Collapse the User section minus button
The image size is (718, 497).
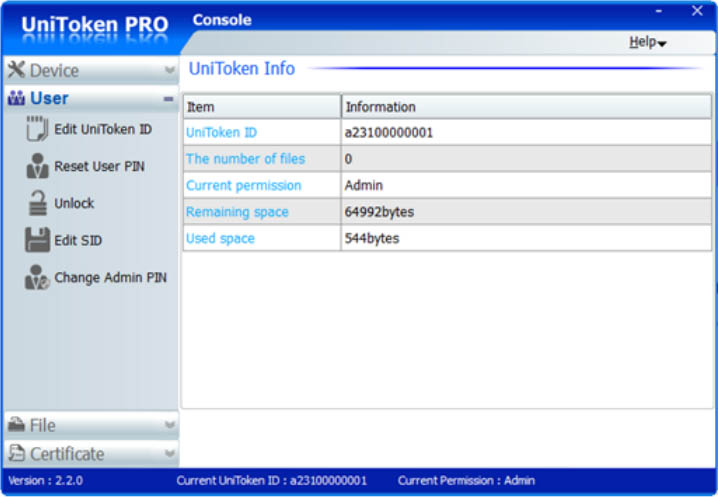pyautogui.click(x=169, y=98)
